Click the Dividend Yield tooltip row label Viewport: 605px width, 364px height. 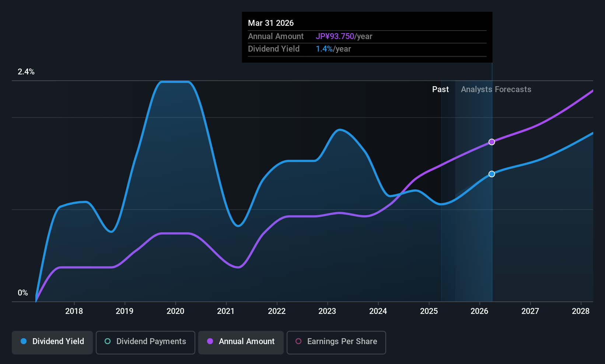(274, 49)
